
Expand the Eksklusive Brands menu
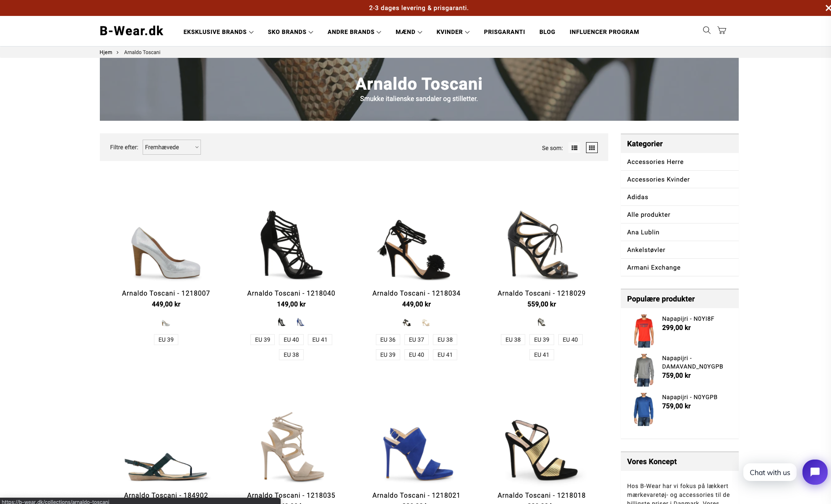point(218,32)
